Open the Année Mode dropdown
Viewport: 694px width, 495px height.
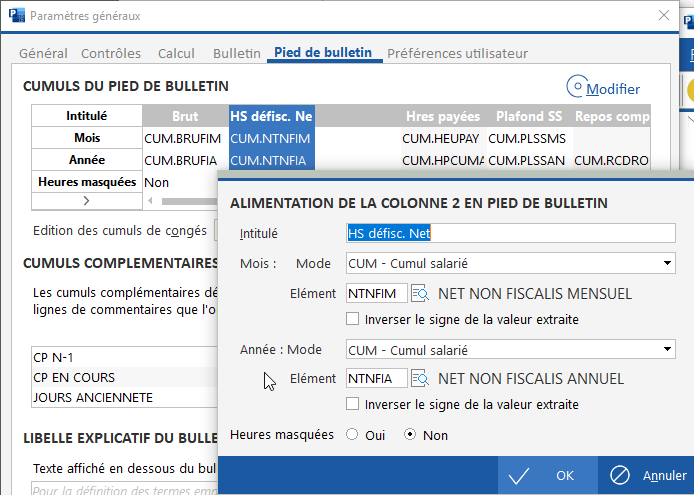click(667, 350)
